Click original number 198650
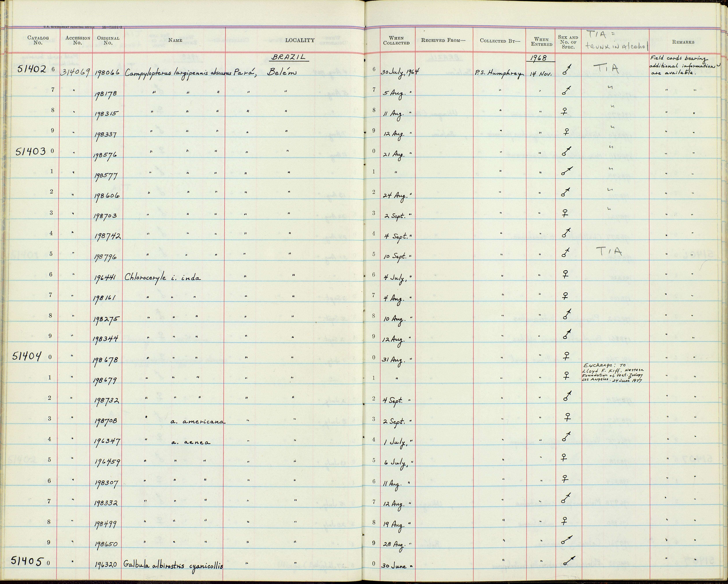 point(106,544)
